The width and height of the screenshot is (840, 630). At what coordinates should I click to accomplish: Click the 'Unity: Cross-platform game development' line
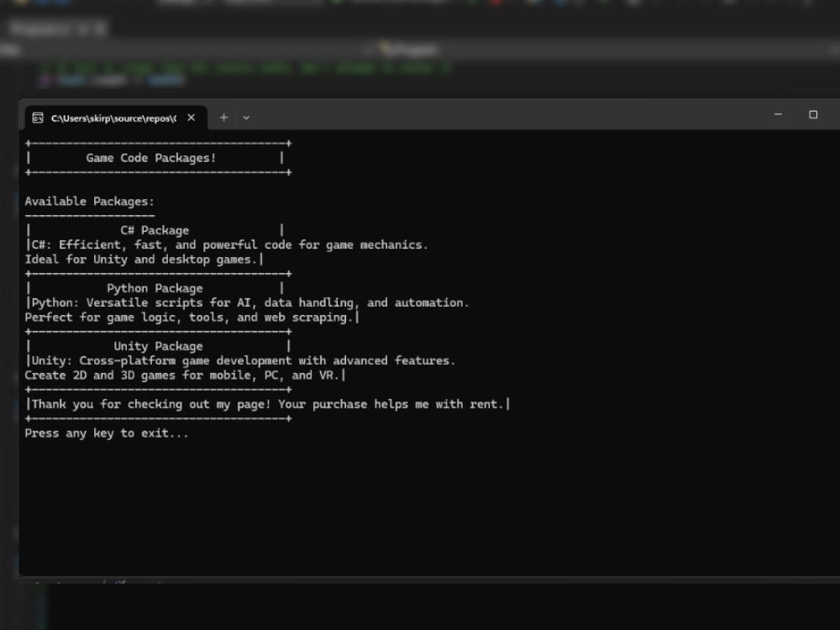pos(241,360)
